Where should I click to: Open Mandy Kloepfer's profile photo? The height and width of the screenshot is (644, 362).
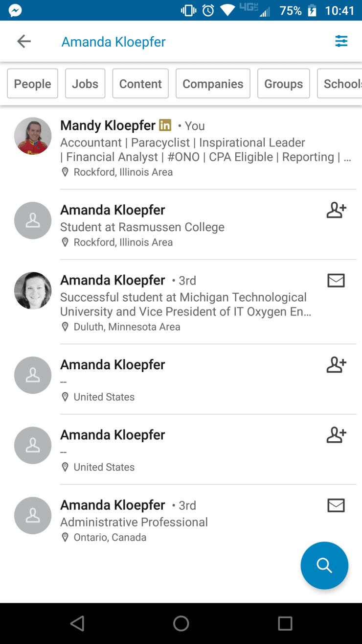coord(33,136)
